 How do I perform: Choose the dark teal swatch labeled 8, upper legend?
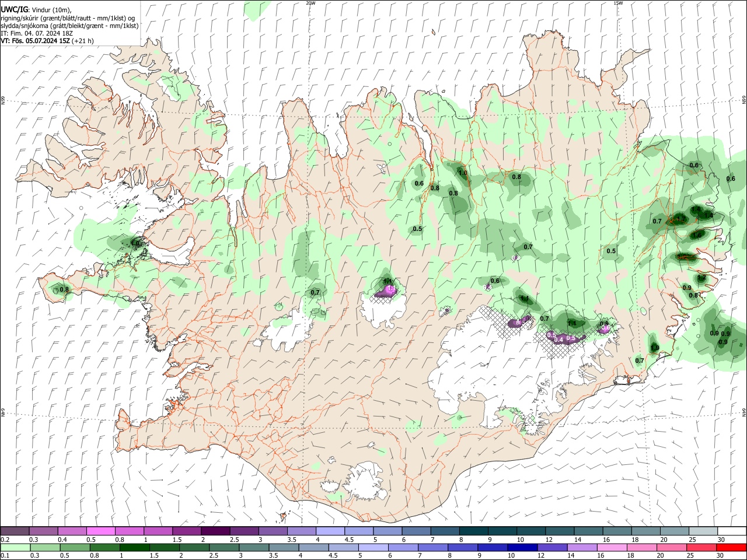point(473,531)
